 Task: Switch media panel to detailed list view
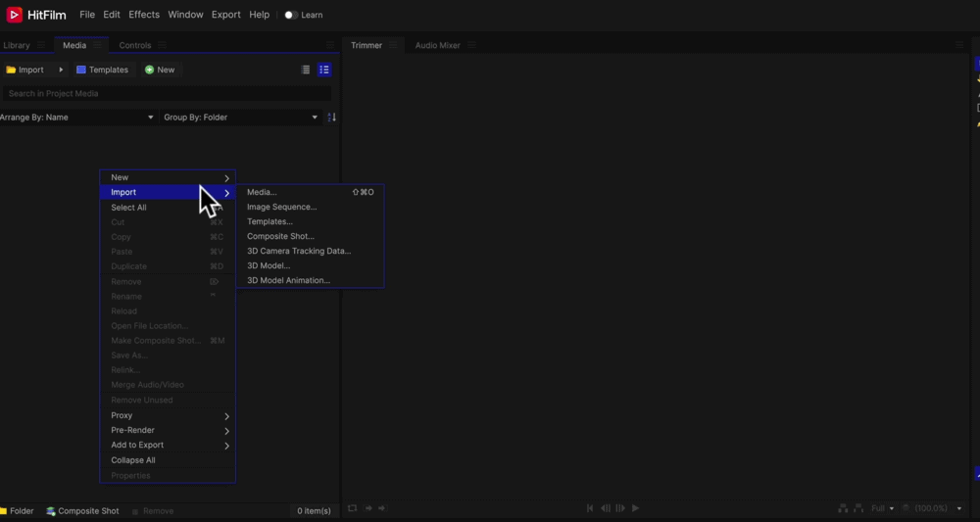click(x=323, y=70)
